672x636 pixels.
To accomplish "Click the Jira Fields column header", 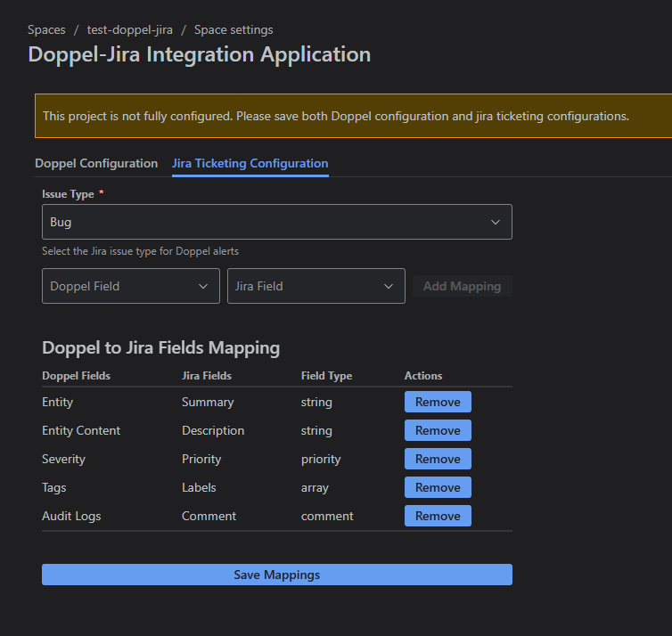I will click(x=207, y=376).
